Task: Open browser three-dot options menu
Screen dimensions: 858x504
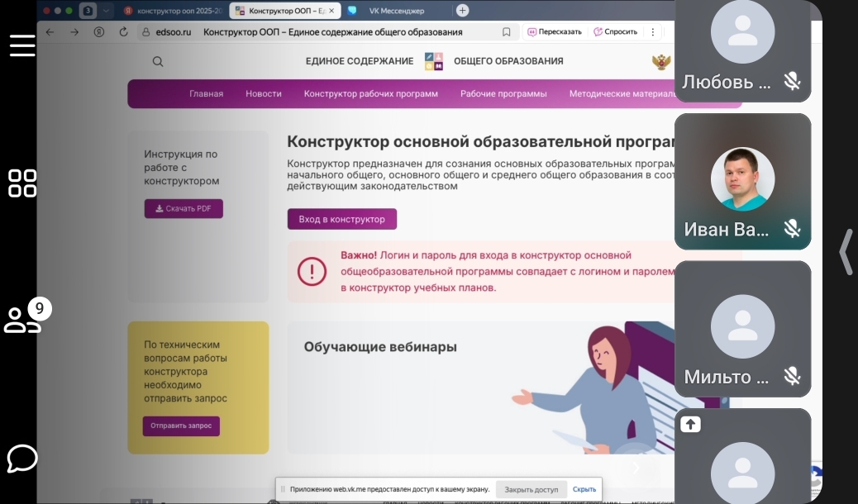Action: [653, 31]
